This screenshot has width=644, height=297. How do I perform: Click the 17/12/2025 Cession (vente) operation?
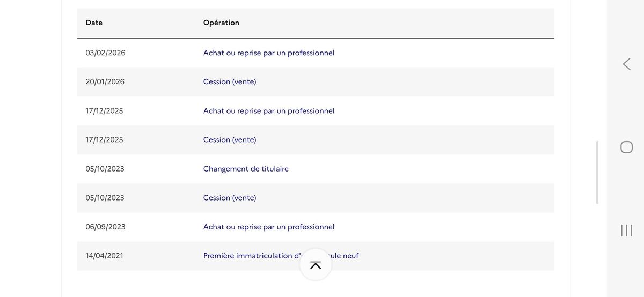coord(230,140)
